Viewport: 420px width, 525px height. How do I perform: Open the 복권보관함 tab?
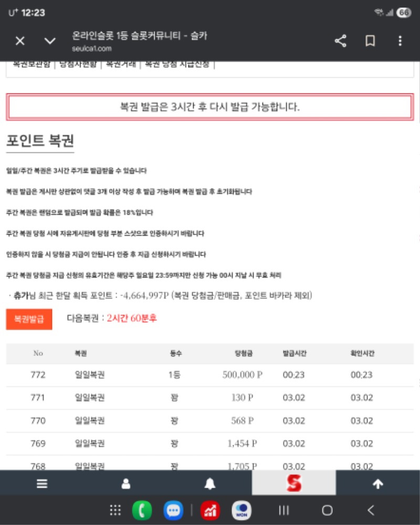[x=31, y=65]
